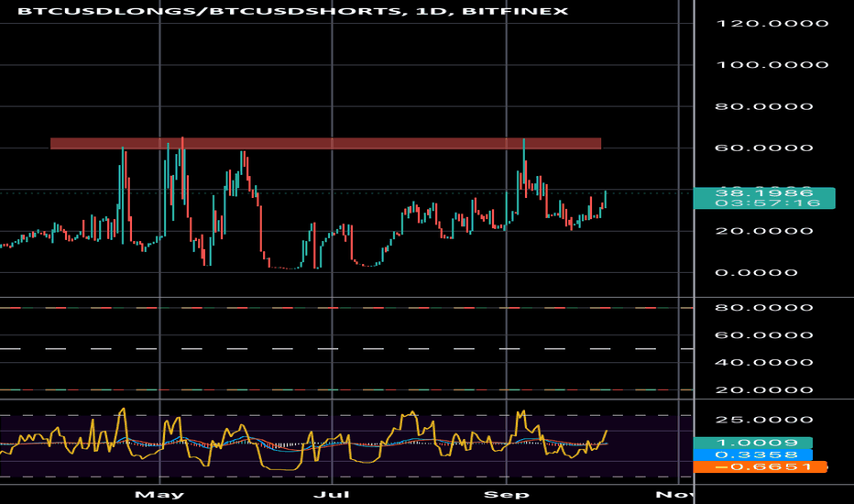Viewport: 854px width, 504px height.
Task: Select the red resistance zone rectangle
Action: pos(325,144)
